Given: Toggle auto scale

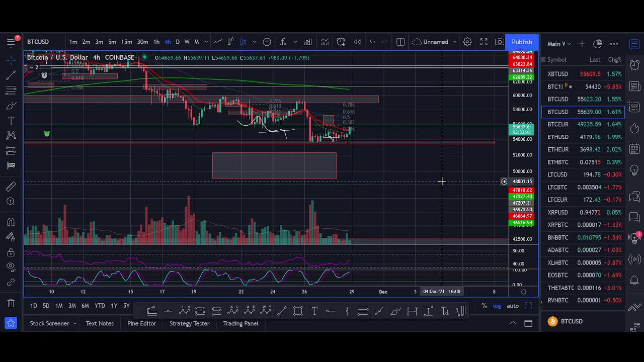Looking at the screenshot, I should [513, 306].
